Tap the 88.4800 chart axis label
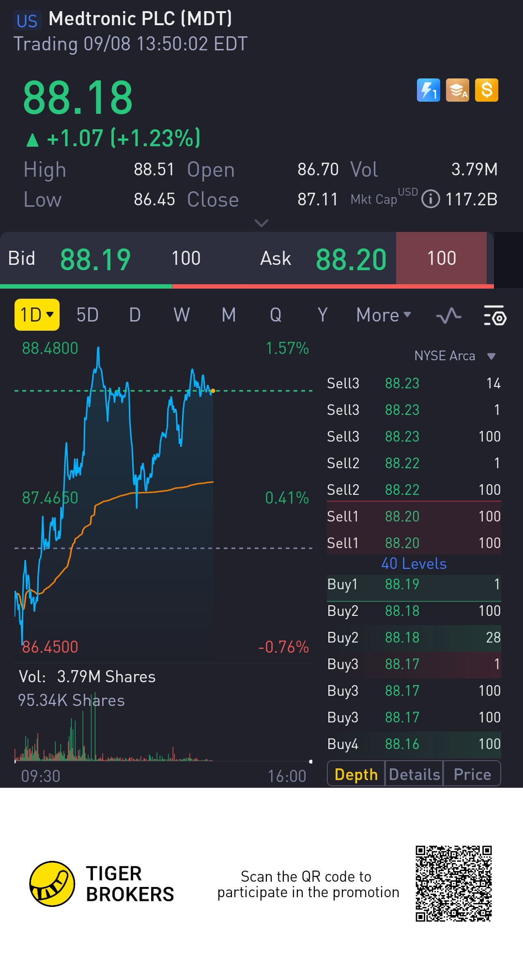The height and width of the screenshot is (980, 523). [50, 348]
